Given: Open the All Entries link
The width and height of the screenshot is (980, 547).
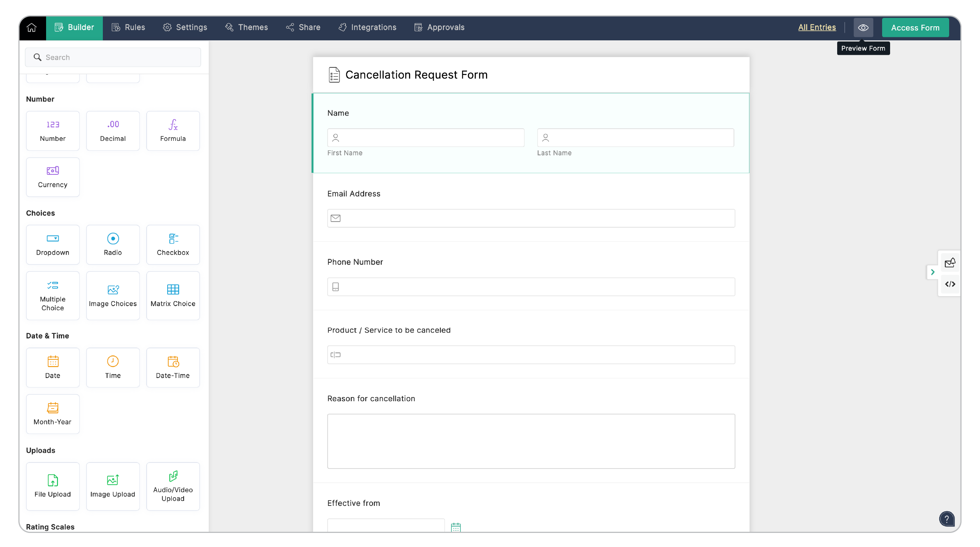Looking at the screenshot, I should 817,27.
